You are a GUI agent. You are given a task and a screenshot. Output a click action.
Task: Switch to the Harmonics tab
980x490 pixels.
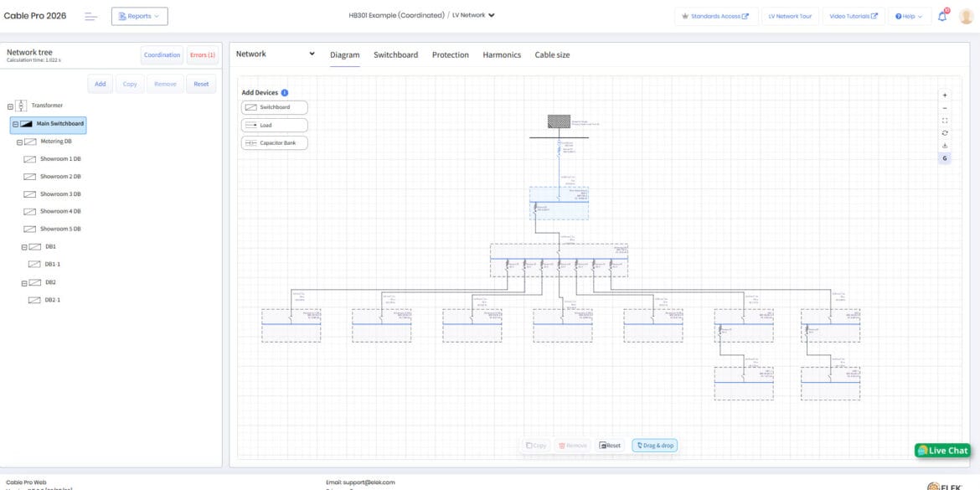click(501, 55)
